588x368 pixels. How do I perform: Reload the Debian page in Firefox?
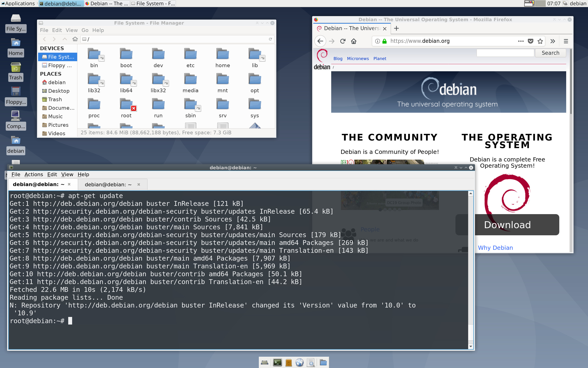click(343, 41)
